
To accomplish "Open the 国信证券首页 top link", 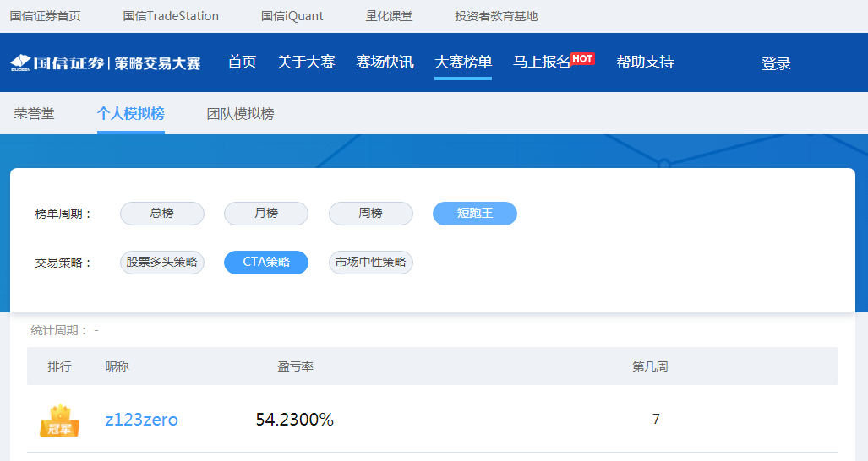I will pyautogui.click(x=46, y=16).
